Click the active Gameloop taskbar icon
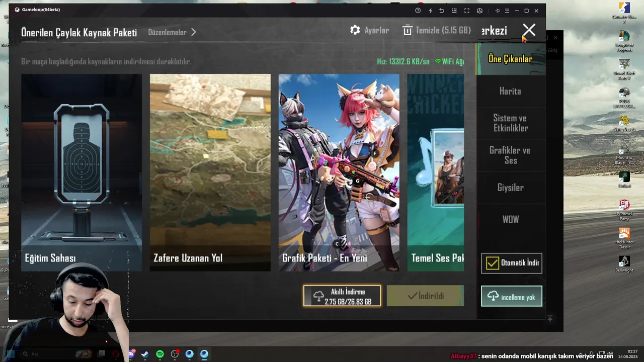The width and height of the screenshot is (644, 362). click(204, 354)
